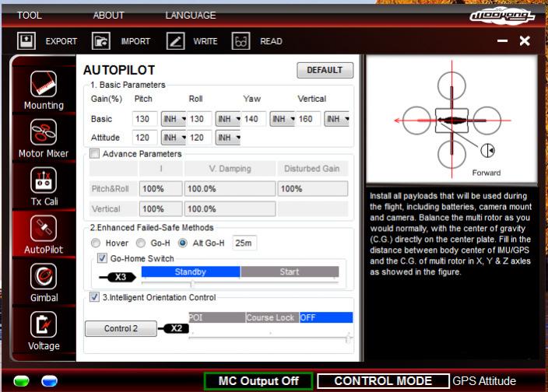Select the Course Lock segment
Image resolution: width=548 pixels, height=392 pixels.
pyautogui.click(x=272, y=317)
